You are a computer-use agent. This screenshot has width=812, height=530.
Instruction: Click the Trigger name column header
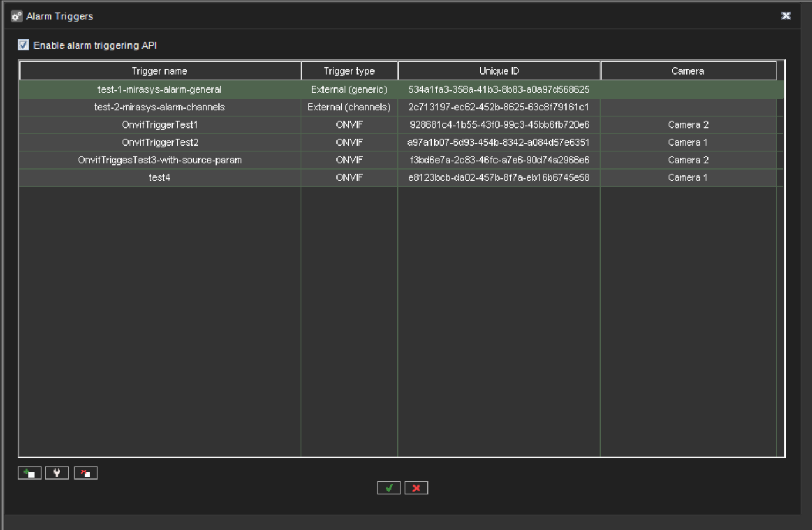pyautogui.click(x=160, y=70)
